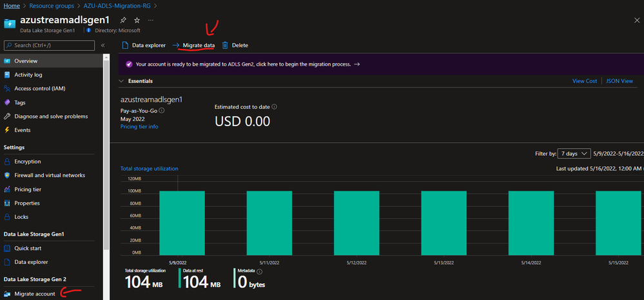Click the sidebar Data explorer file icon
The image size is (644, 300).
coord(7,262)
